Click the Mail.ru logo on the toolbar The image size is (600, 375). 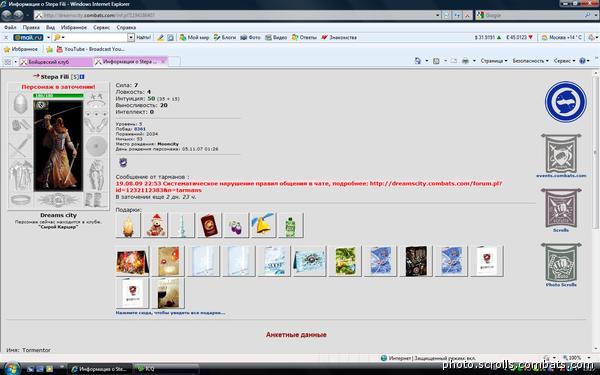pos(28,38)
